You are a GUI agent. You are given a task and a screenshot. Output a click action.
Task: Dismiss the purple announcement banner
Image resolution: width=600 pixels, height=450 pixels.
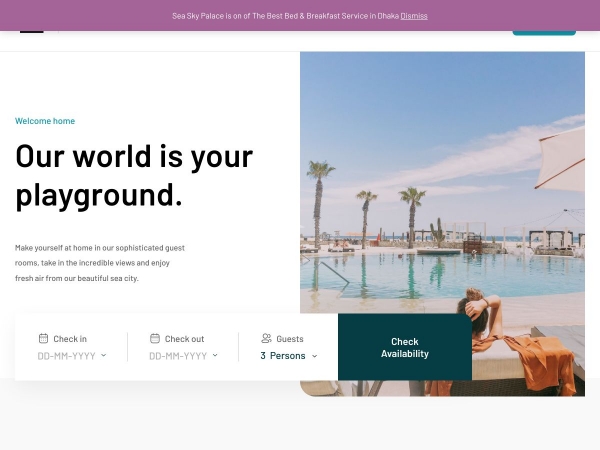coord(414,16)
